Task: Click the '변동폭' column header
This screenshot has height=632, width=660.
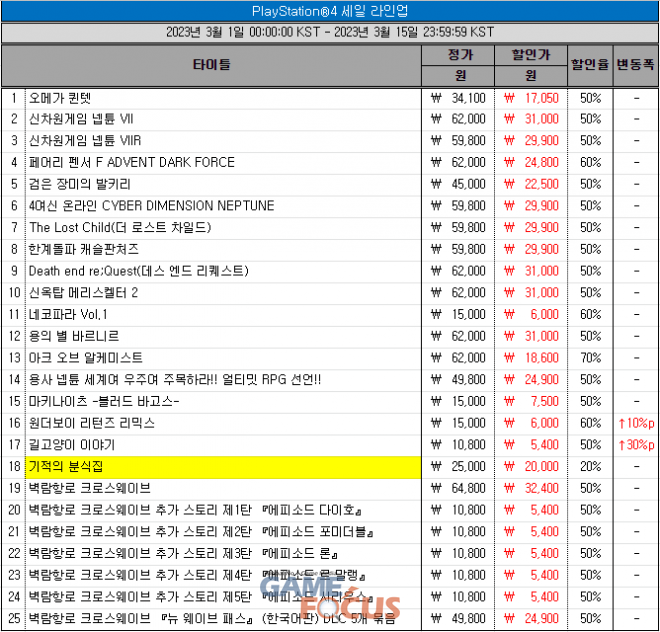Action: [x=636, y=65]
